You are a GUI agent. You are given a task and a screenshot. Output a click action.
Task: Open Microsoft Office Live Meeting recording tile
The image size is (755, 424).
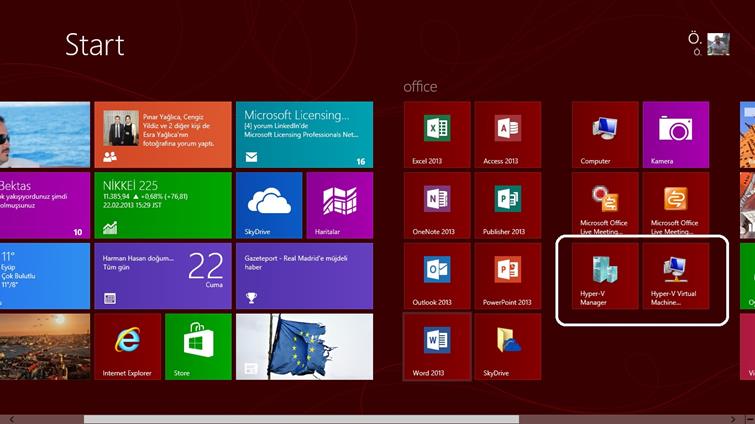click(605, 204)
